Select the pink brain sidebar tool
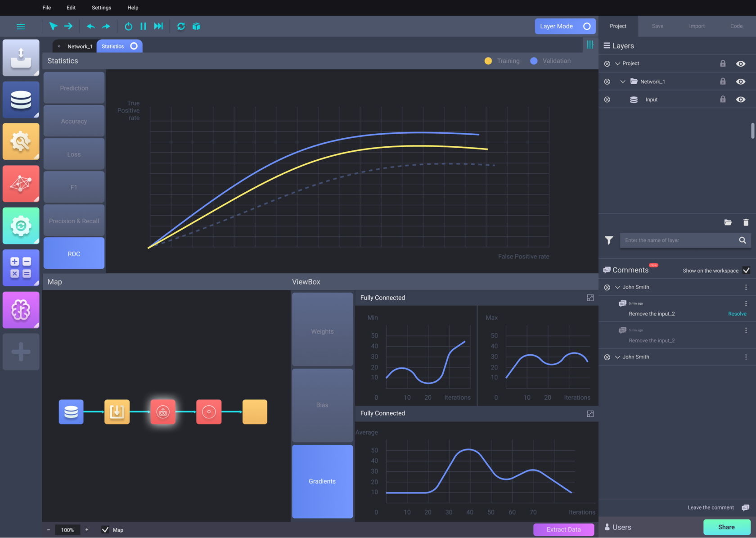Viewport: 756px width, 538px height. 21,310
